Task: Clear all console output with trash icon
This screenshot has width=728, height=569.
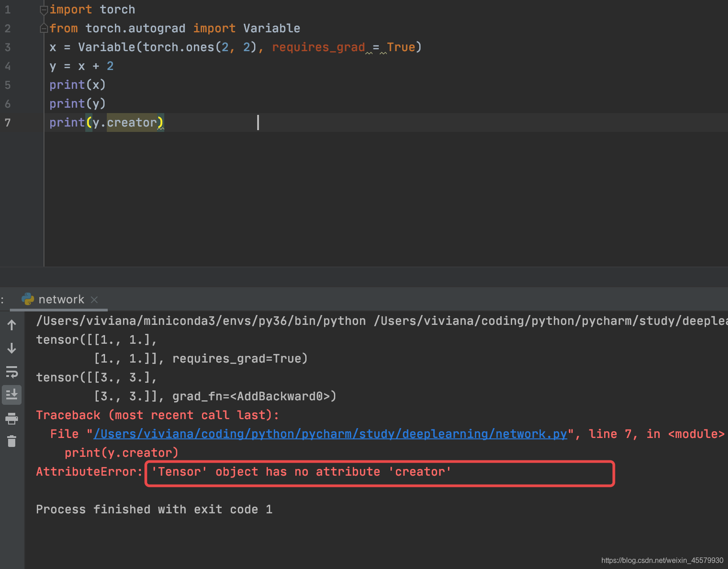Action: (11, 441)
